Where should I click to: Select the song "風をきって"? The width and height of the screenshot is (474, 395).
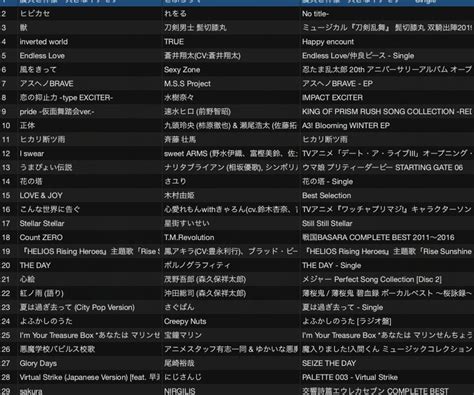click(x=38, y=70)
